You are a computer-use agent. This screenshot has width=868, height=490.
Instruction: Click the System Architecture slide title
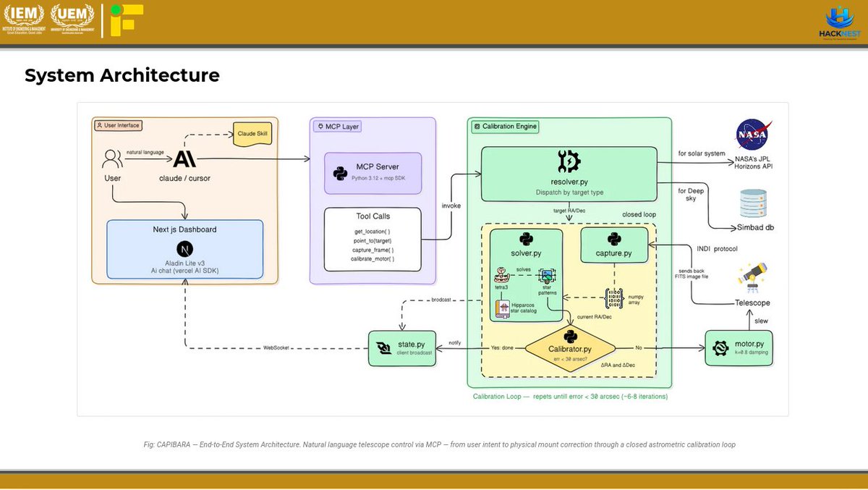click(x=122, y=75)
